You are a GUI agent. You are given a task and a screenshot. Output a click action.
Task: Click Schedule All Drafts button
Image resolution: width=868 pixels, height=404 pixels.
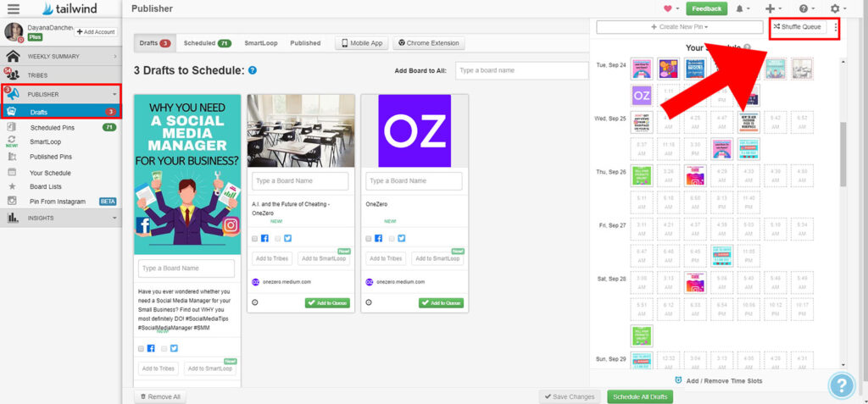click(640, 397)
